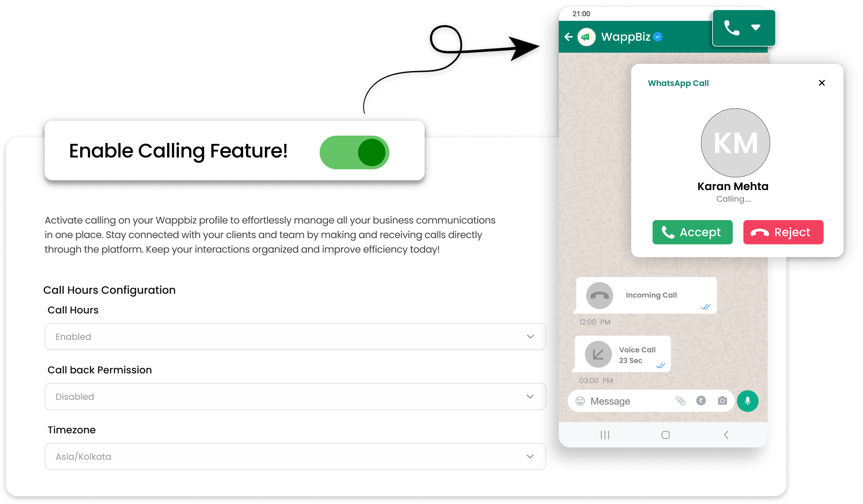Tap the green microphone button
The width and height of the screenshot is (863, 504).
[748, 401]
